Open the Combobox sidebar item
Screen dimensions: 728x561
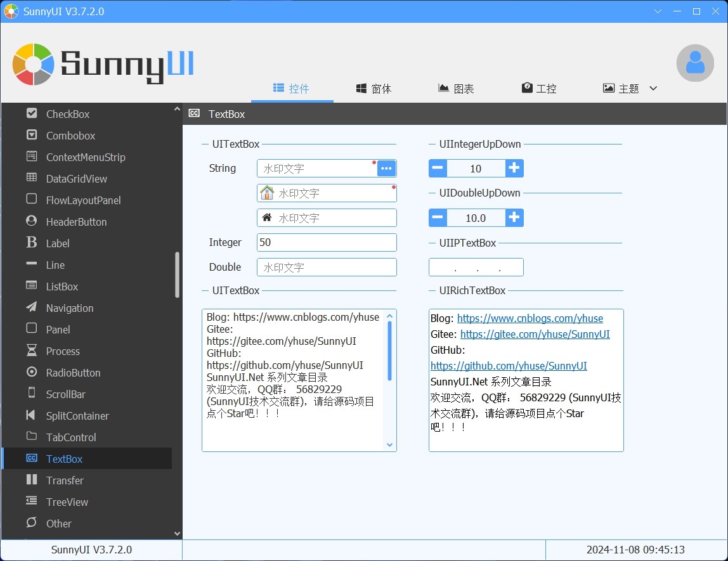coord(70,136)
